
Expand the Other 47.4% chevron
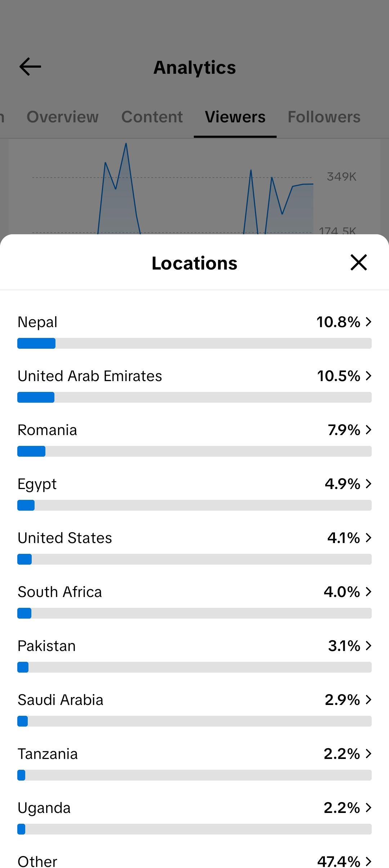pos(368,862)
